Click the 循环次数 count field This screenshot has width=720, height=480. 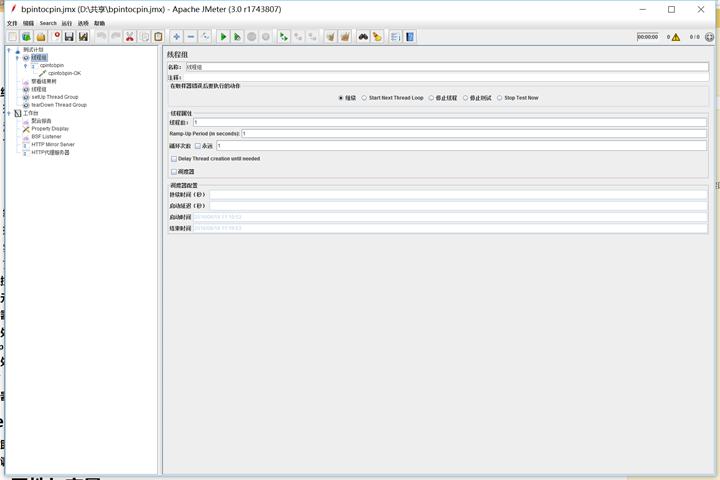(461, 146)
